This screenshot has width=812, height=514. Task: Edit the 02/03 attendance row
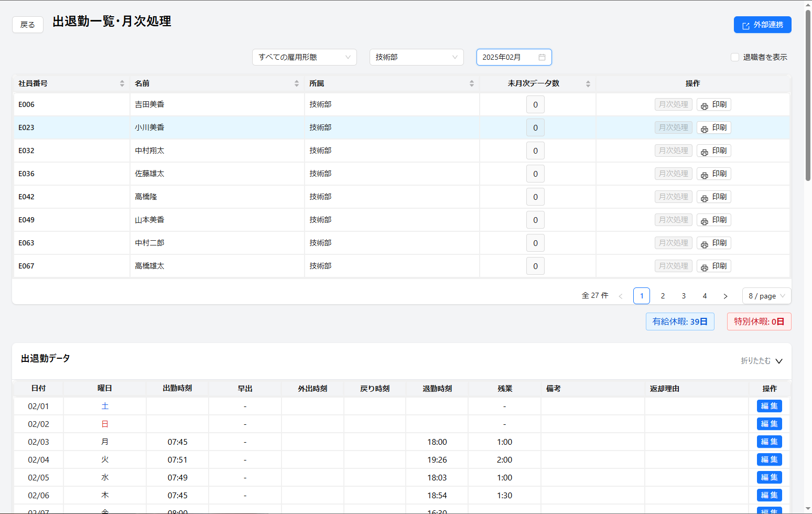769,442
